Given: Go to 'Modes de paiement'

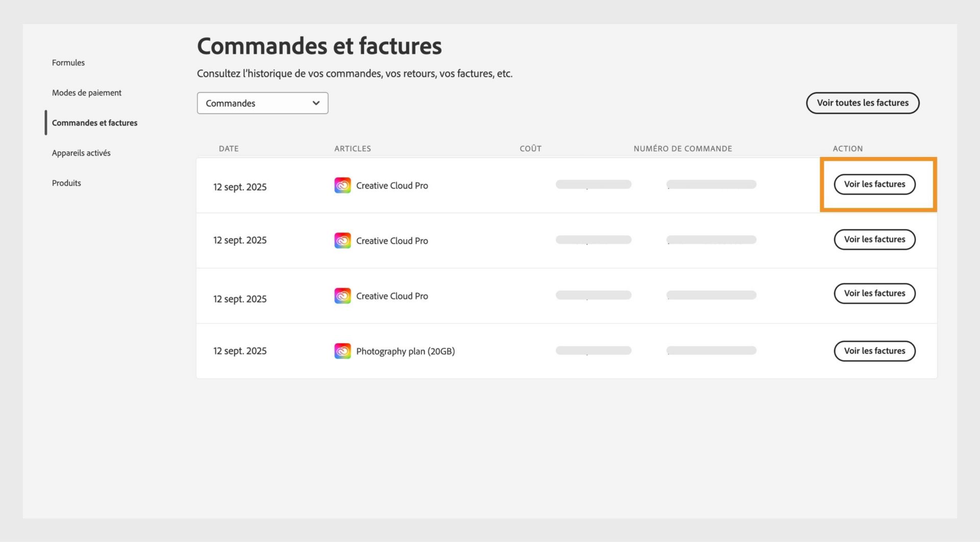Looking at the screenshot, I should [86, 92].
